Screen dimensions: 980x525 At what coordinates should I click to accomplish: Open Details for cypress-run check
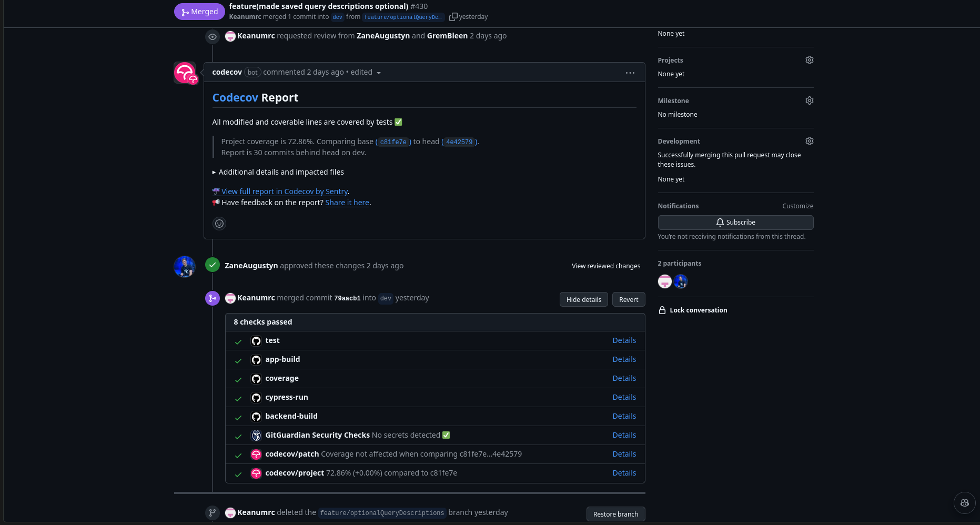624,397
